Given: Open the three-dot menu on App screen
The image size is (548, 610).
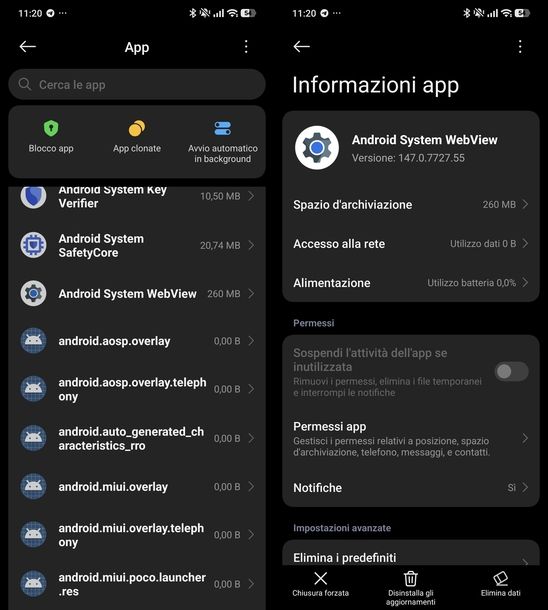Looking at the screenshot, I should pyautogui.click(x=246, y=47).
